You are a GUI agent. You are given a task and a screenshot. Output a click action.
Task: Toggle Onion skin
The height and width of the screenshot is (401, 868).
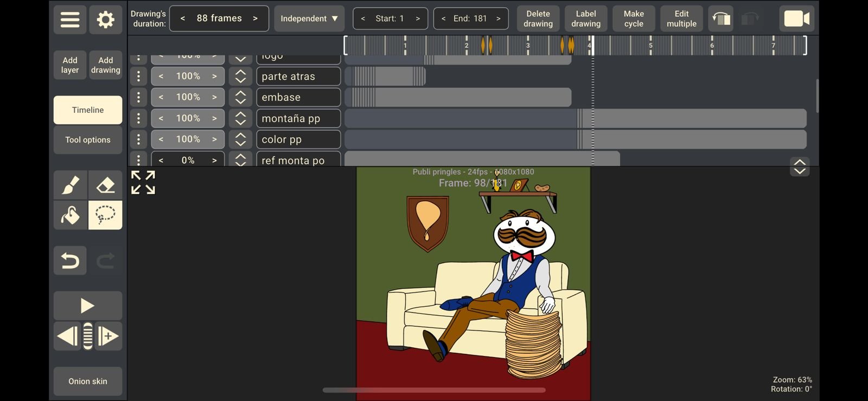point(87,381)
